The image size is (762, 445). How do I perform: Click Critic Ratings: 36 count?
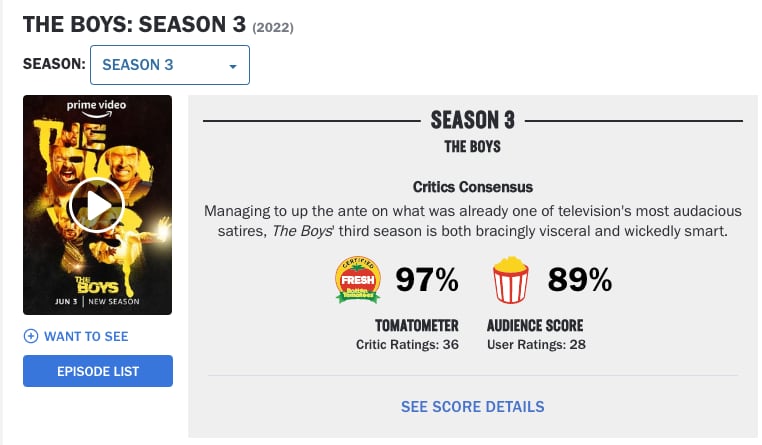[408, 345]
